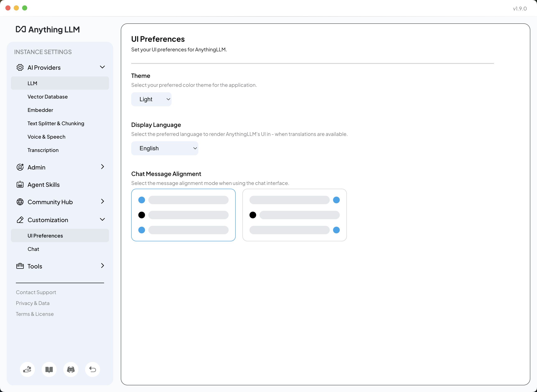Click the Tools label

coord(35,266)
